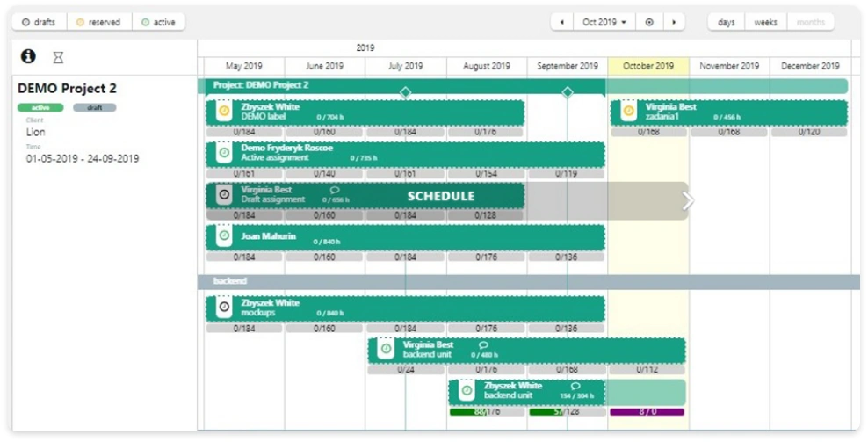The width and height of the screenshot is (868, 442).
Task: Open the Joan Mahurin assignment bar
Action: click(x=405, y=237)
